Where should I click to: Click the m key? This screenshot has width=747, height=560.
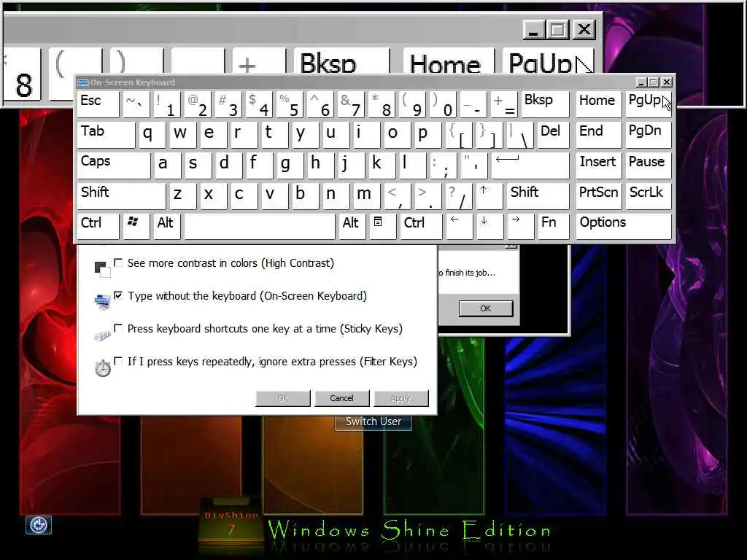(367, 195)
